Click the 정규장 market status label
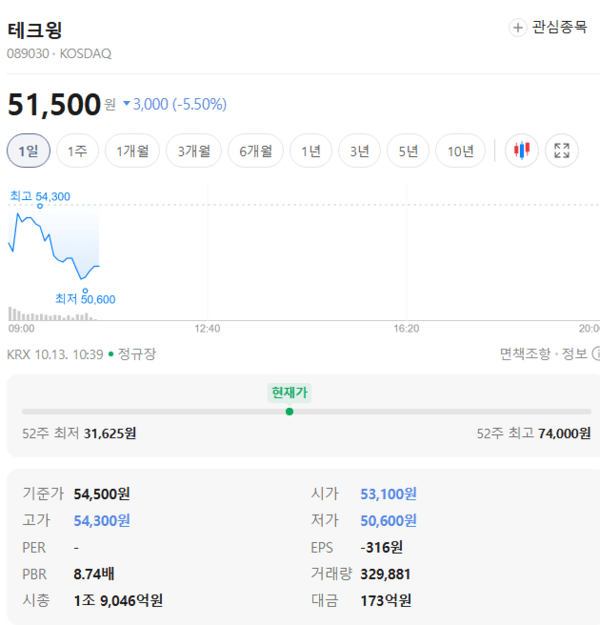 137,354
